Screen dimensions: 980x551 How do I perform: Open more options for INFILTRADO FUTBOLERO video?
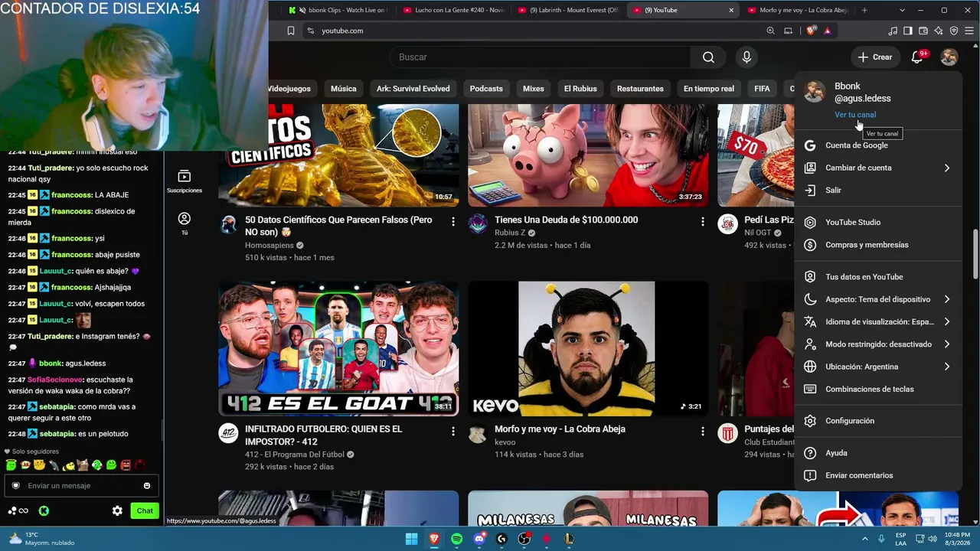[453, 431]
